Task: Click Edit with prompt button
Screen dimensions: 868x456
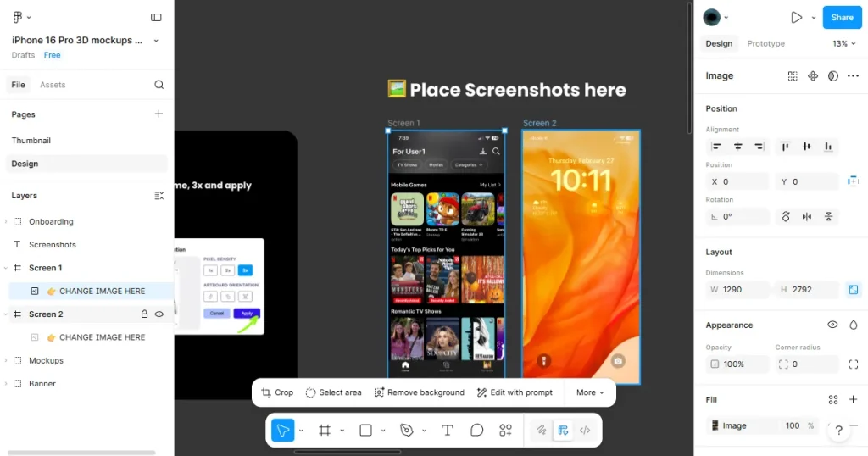Action: [515, 392]
